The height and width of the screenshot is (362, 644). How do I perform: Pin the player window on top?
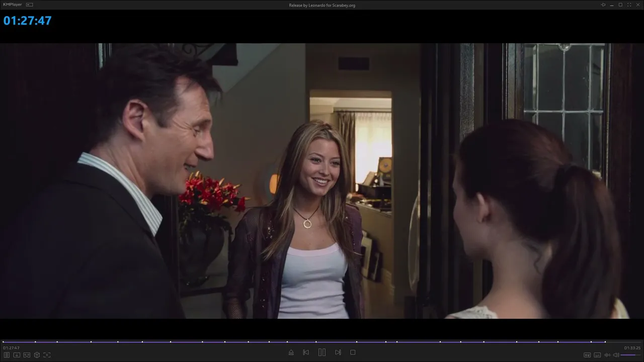[x=603, y=5]
